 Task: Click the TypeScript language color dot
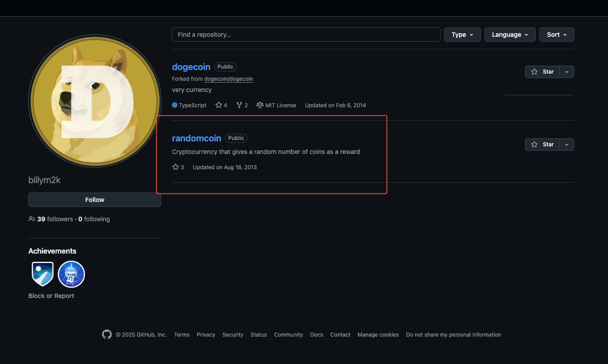pos(174,105)
